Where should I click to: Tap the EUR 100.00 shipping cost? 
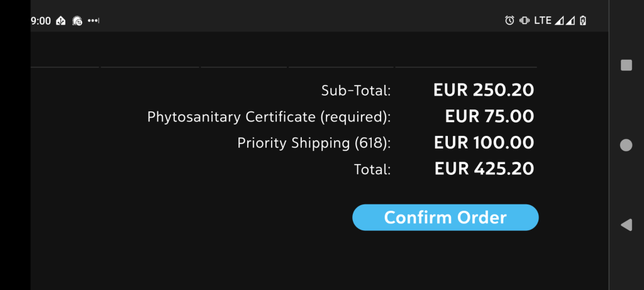click(x=484, y=143)
